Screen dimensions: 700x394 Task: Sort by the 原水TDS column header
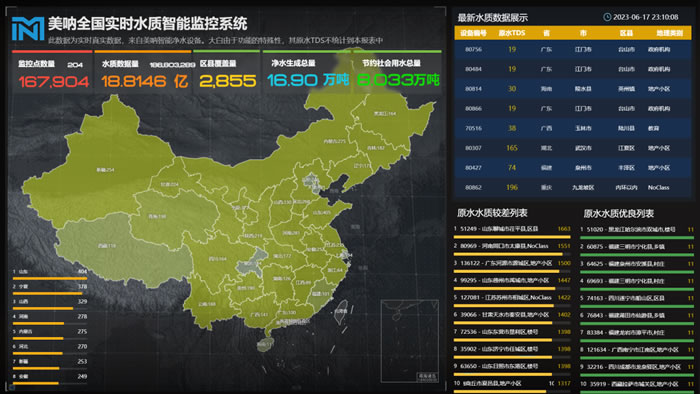[512, 33]
